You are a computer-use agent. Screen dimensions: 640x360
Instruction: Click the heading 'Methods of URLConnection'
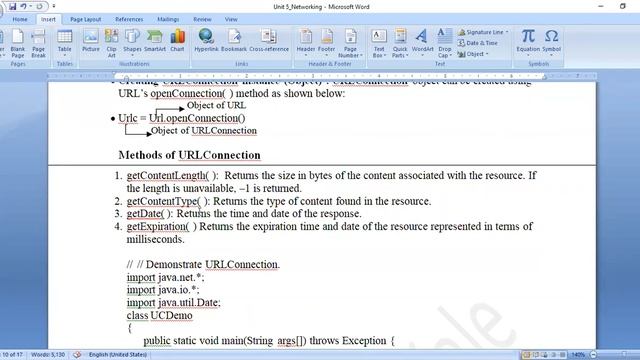click(x=189, y=155)
